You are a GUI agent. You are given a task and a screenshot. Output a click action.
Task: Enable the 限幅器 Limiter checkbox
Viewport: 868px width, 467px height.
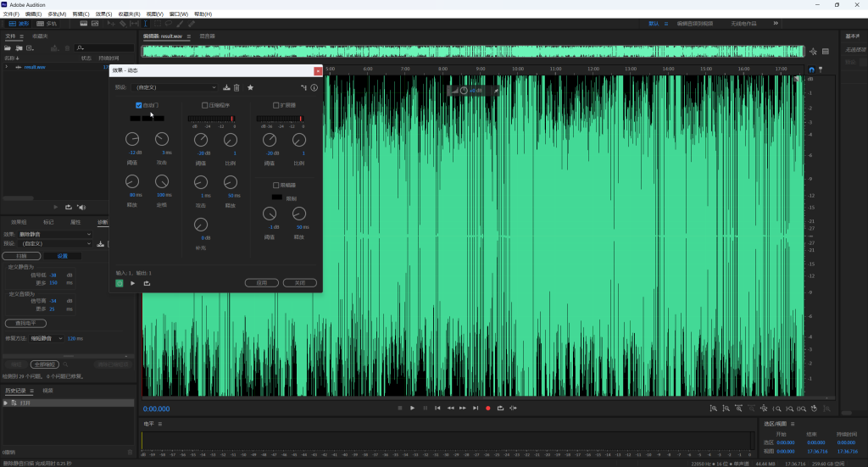click(x=275, y=185)
